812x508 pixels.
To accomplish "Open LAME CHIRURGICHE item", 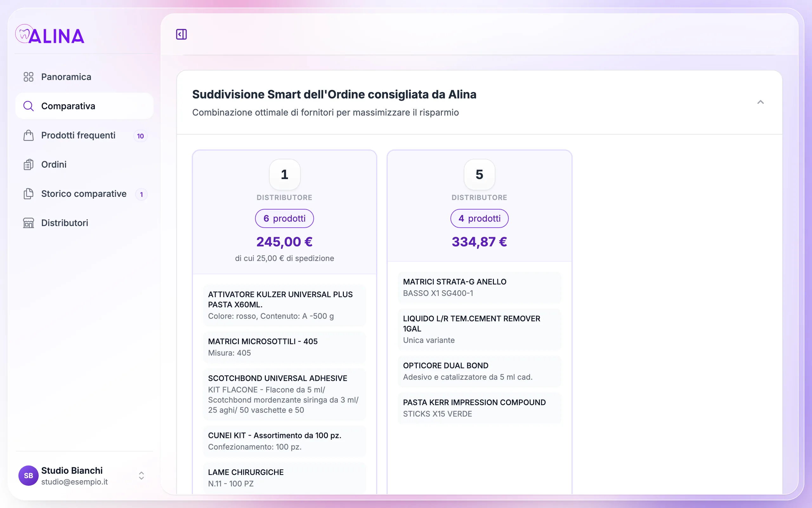I will pyautogui.click(x=284, y=478).
